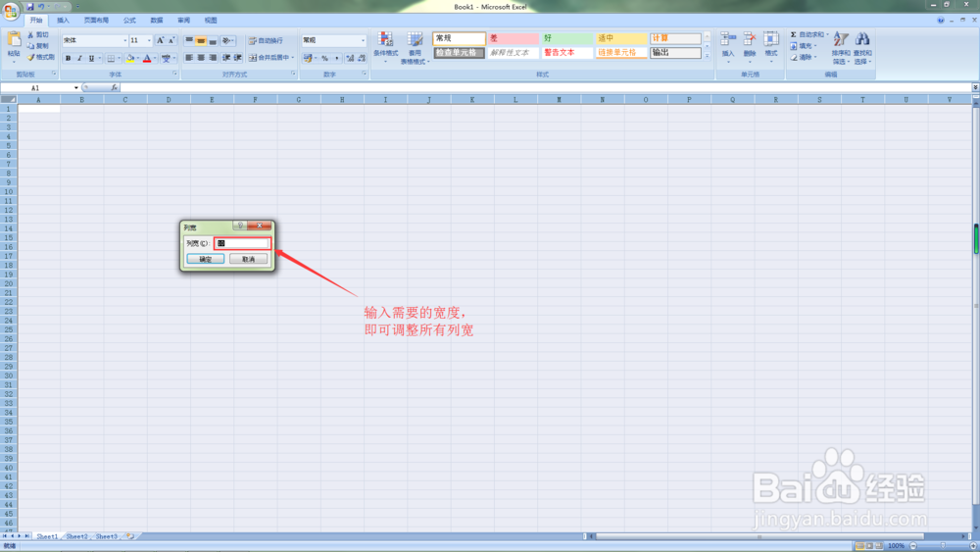
Task: Switch to the 数据 ribbon tab
Action: pos(156,20)
